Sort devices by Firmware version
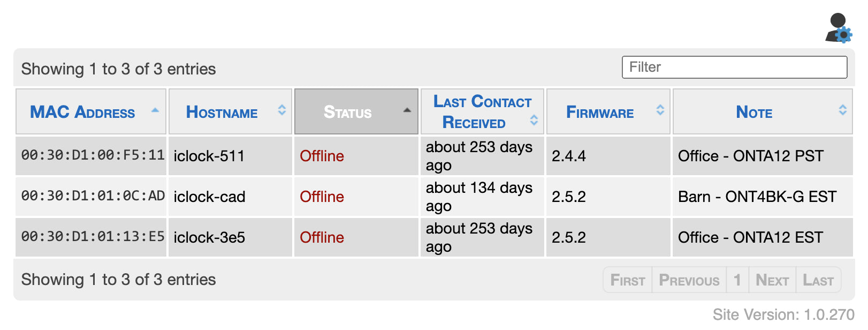The height and width of the screenshot is (330, 868). click(x=600, y=112)
